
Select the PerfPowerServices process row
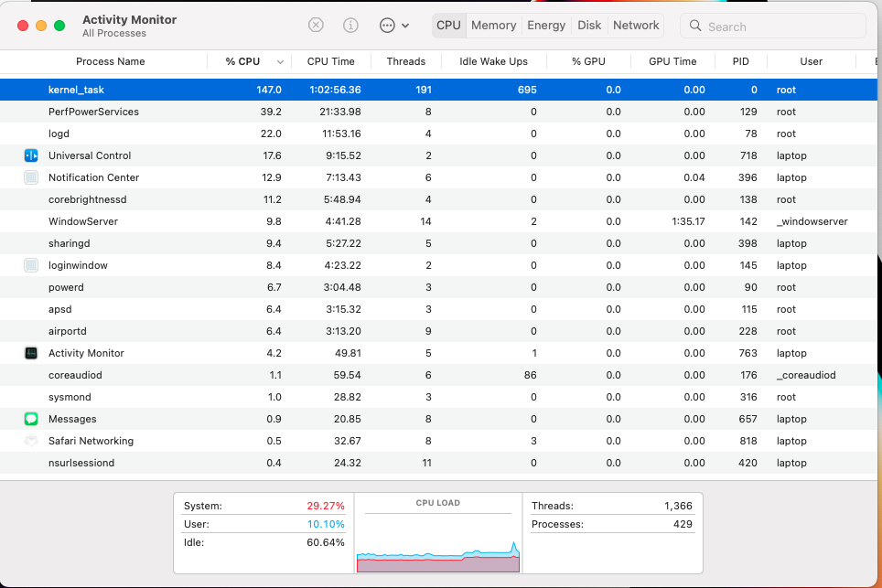click(x=439, y=112)
